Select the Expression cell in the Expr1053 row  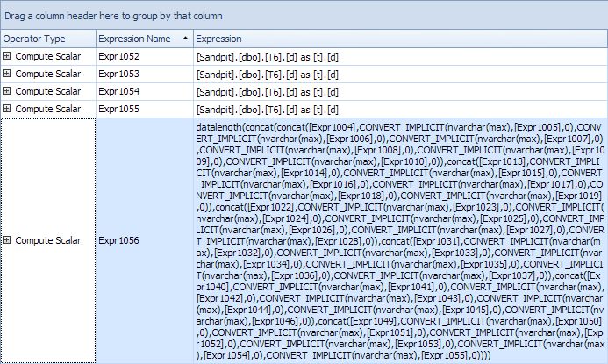click(x=267, y=74)
